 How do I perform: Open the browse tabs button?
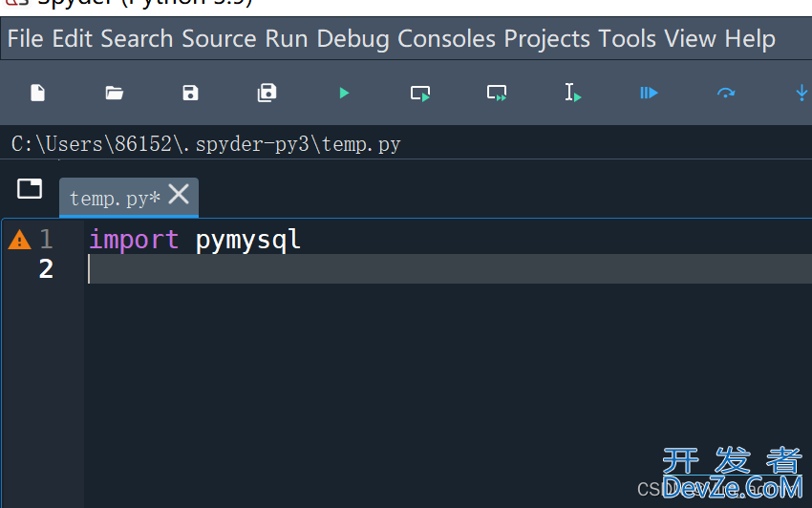(30, 188)
